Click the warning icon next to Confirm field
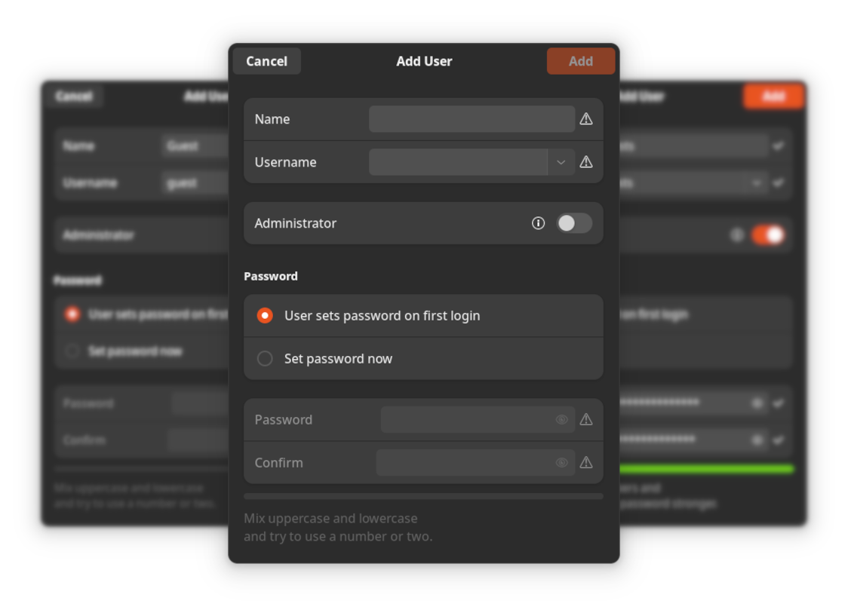Viewport: 848px width, 616px height. pyautogui.click(x=586, y=462)
